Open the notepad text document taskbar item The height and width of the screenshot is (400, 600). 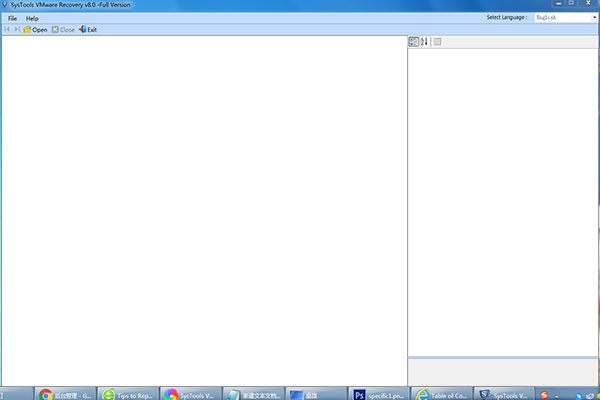tap(253, 395)
